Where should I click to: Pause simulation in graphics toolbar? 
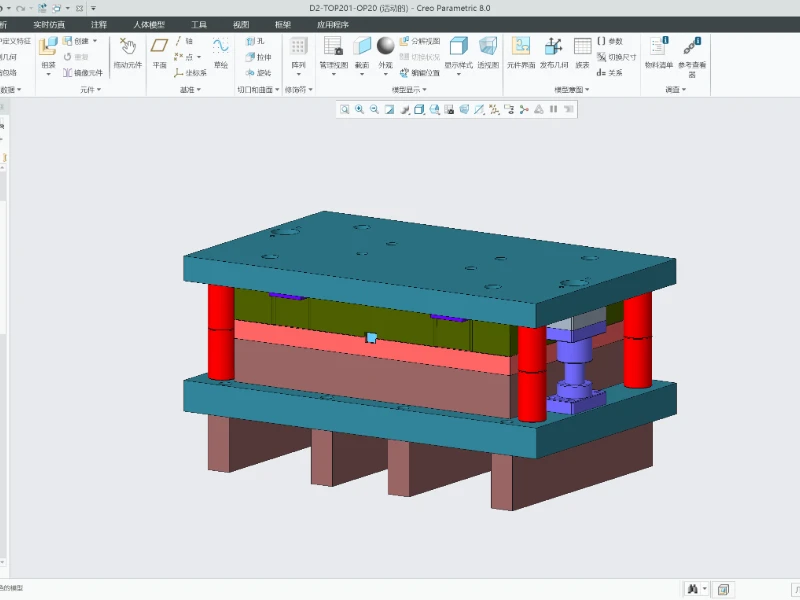pyautogui.click(x=553, y=109)
